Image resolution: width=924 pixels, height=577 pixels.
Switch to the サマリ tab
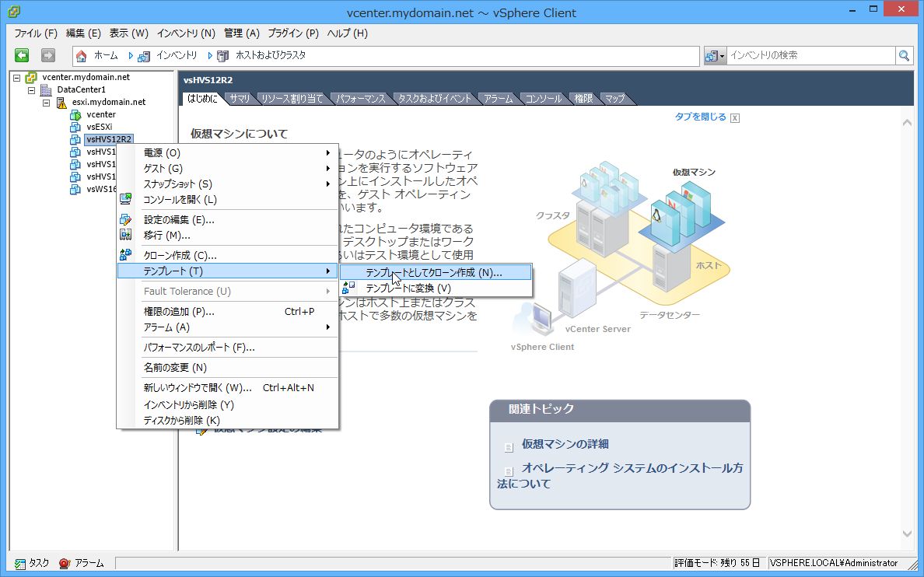point(240,99)
